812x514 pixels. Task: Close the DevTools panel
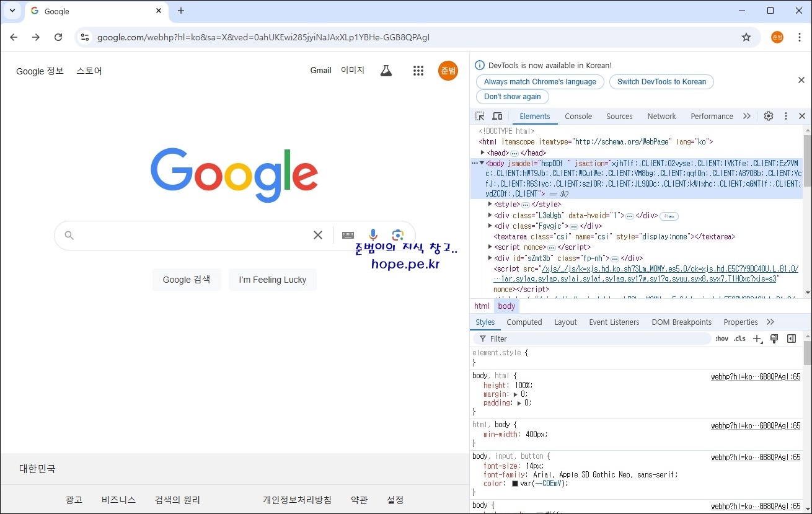click(x=801, y=116)
